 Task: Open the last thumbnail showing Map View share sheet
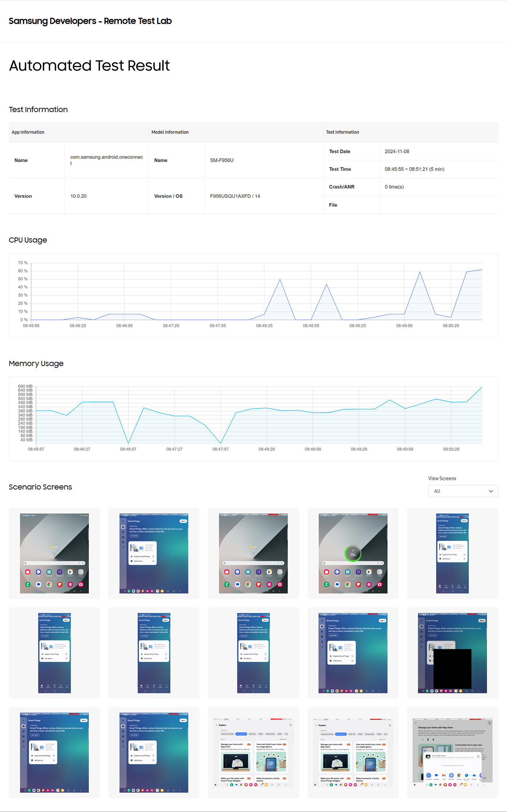pyautogui.click(x=452, y=752)
